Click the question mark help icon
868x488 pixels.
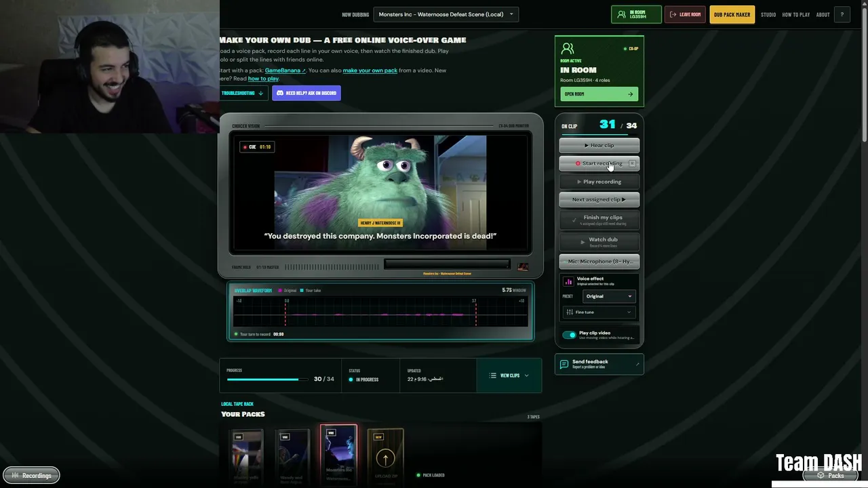tap(842, 14)
